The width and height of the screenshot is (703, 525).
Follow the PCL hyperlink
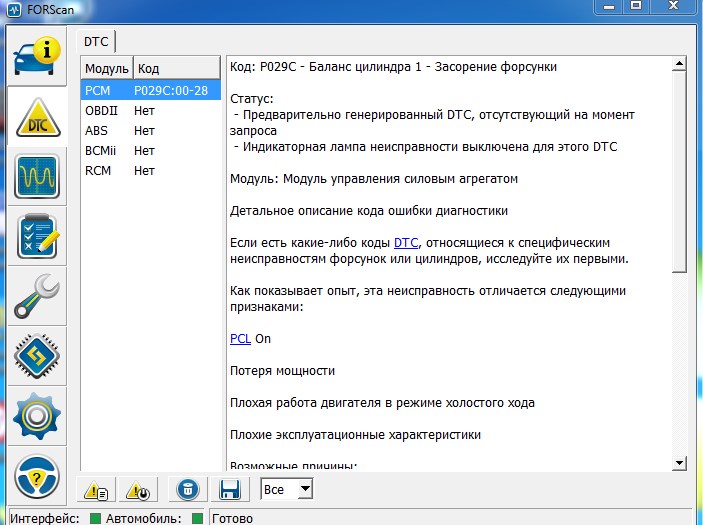[240, 339]
